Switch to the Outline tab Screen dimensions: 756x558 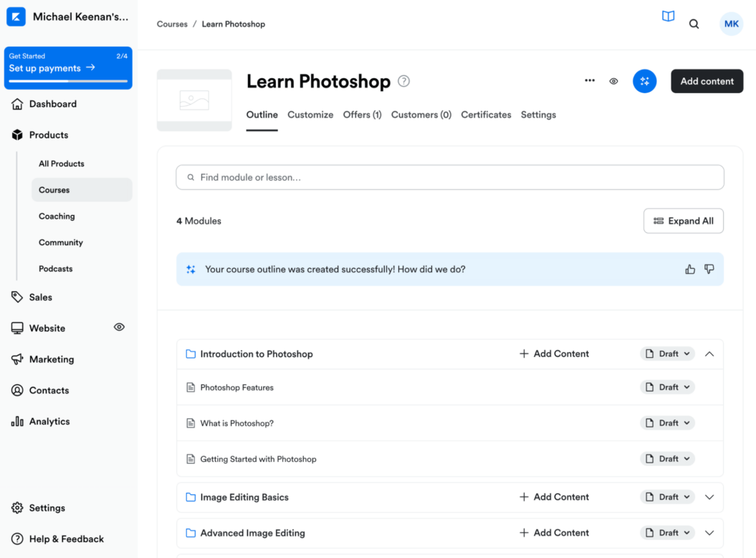(x=262, y=115)
